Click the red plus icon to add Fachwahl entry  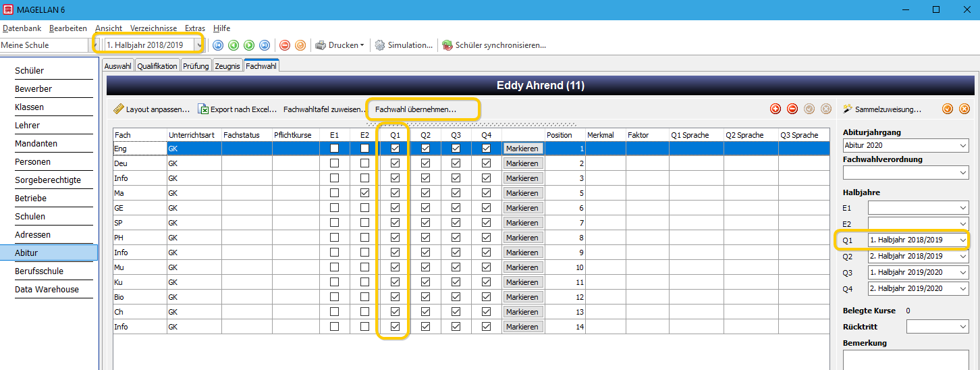click(x=775, y=109)
